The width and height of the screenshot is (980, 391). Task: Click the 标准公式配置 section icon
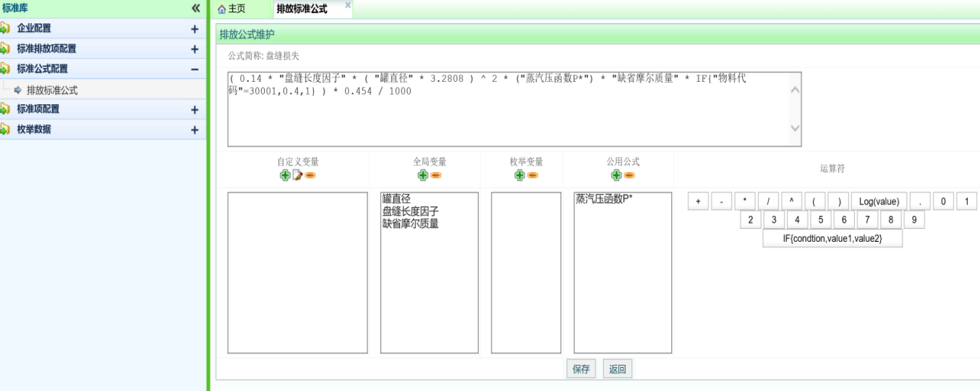point(5,69)
